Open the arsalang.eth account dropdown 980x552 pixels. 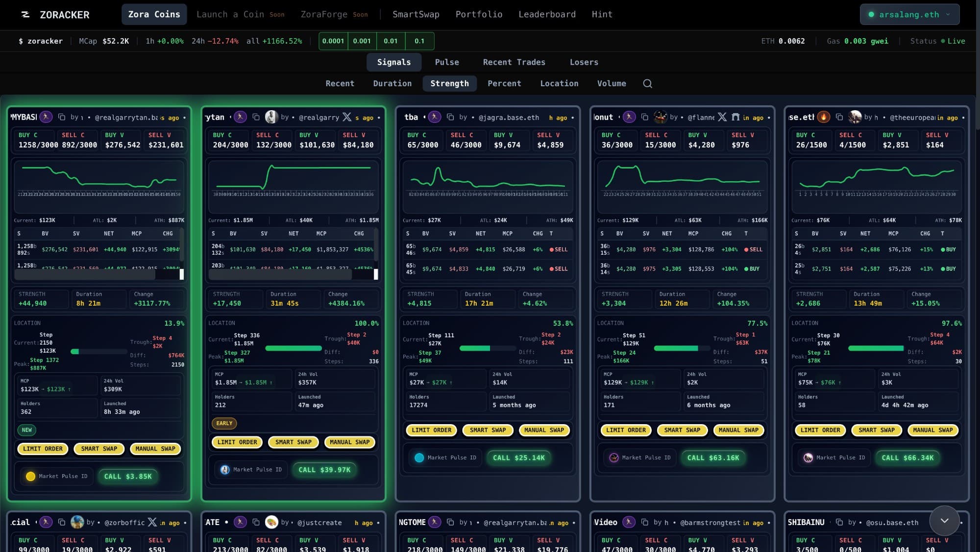(x=909, y=15)
